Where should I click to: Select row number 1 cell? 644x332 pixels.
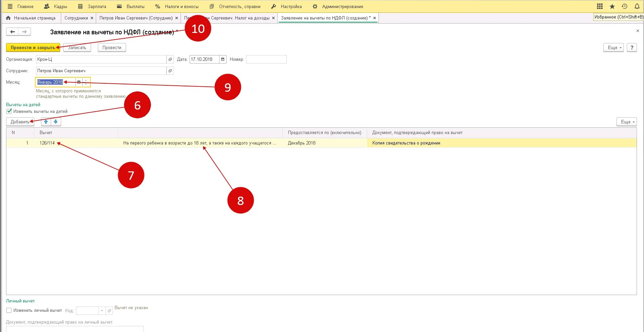[x=20, y=143]
